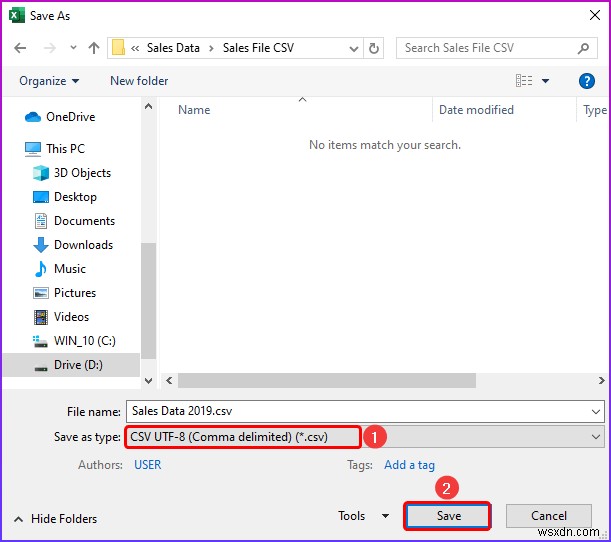Click the navigation pane vertical scrollbar thumb
The image size is (611, 542).
click(148, 300)
